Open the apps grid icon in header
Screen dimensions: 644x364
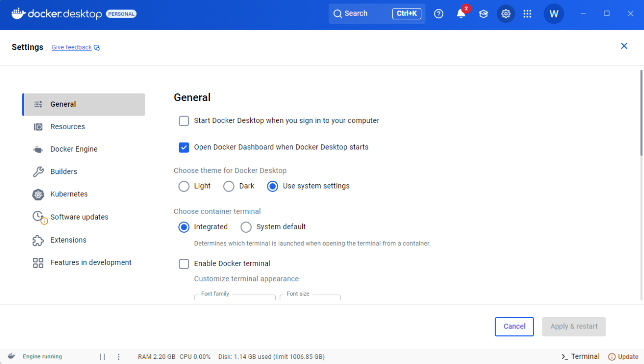point(527,14)
